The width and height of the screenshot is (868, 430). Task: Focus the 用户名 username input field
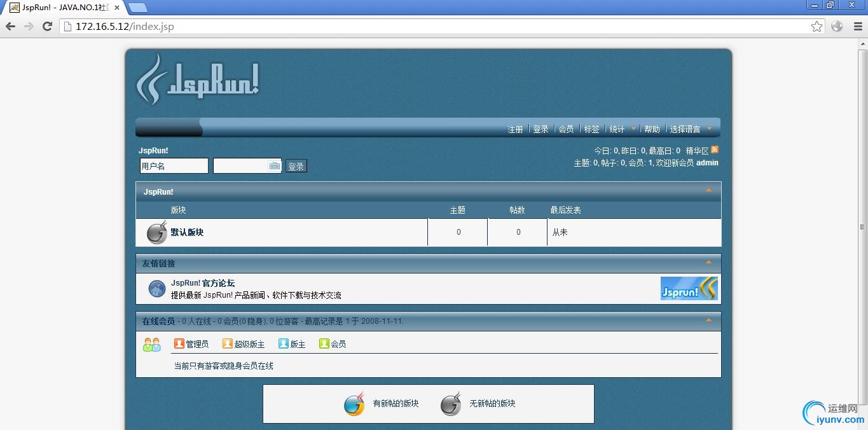coord(174,166)
